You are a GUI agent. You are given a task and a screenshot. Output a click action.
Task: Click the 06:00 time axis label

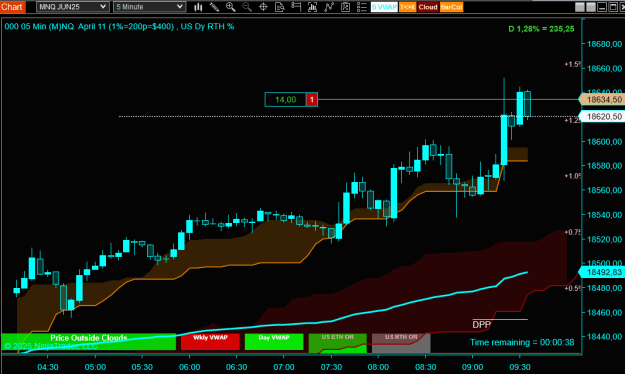click(x=190, y=367)
